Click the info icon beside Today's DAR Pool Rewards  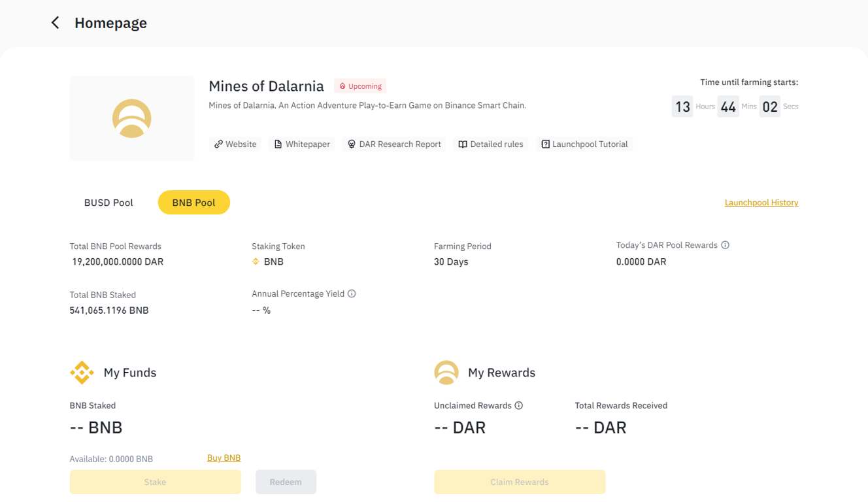coord(725,245)
